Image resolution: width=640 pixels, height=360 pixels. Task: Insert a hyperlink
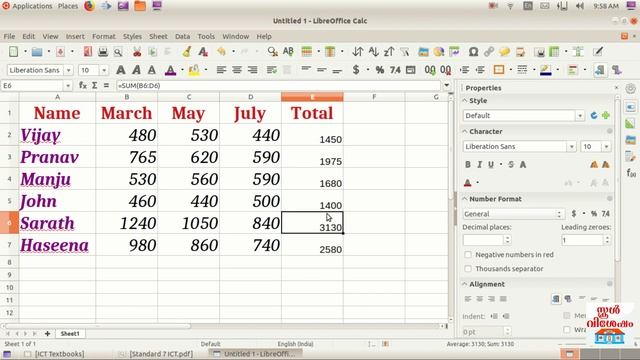click(x=489, y=52)
